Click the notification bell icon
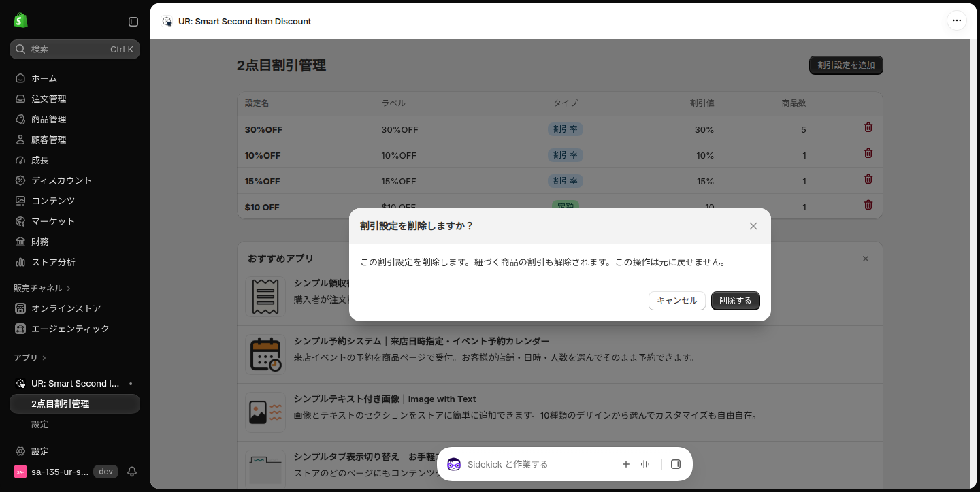Screen dimensions: 980x492 pyautogui.click(x=132, y=472)
